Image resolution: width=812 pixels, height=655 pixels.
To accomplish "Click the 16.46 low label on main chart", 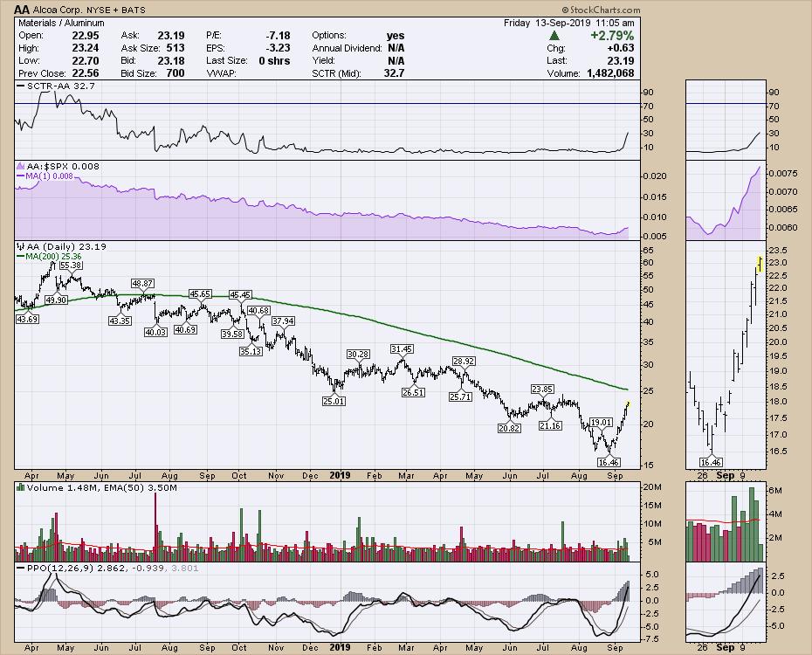I will tap(609, 462).
